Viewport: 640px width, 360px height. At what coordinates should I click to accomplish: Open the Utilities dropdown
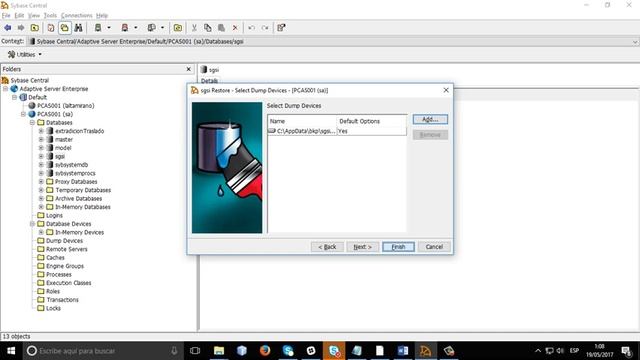[x=24, y=54]
